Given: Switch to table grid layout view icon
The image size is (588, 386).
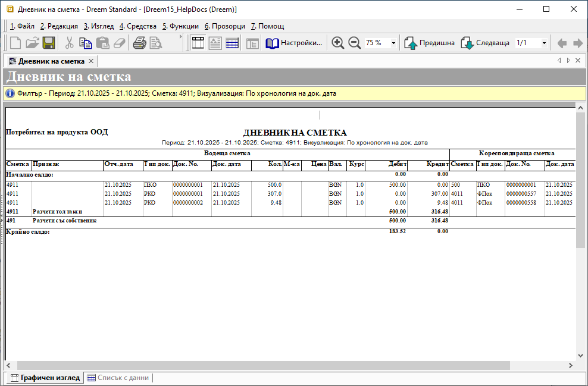Looking at the screenshot, I should 198,43.
